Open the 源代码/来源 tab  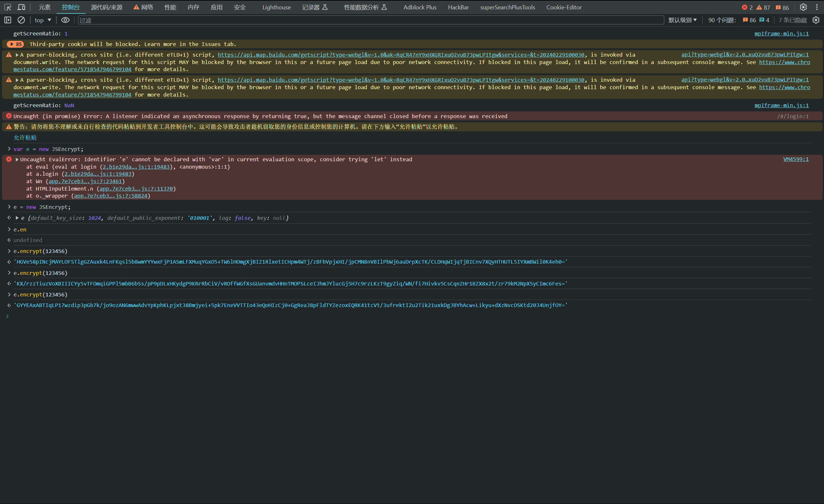(107, 7)
